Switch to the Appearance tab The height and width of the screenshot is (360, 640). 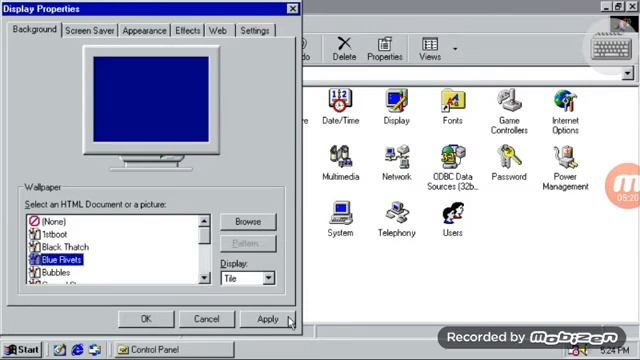(x=144, y=31)
